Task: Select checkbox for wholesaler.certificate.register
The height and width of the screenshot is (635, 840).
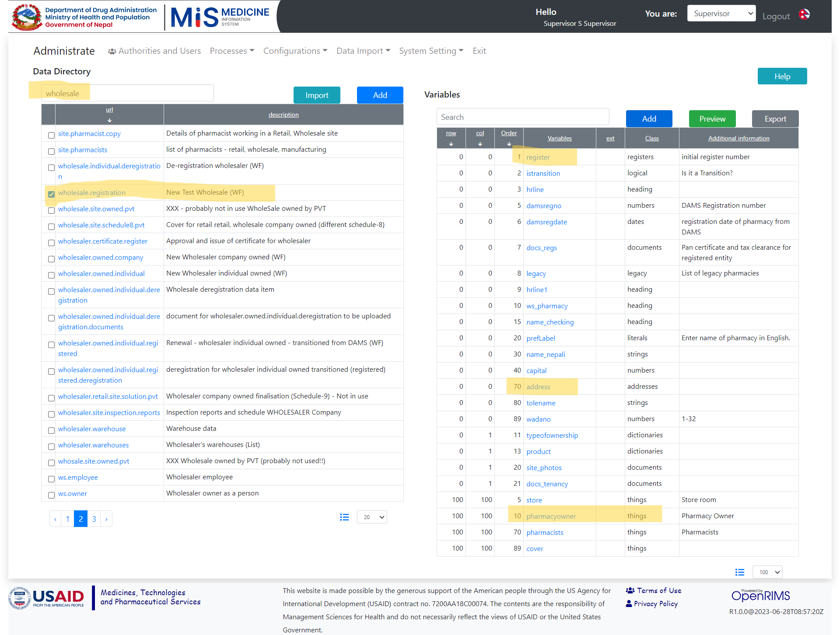Action: coord(51,243)
